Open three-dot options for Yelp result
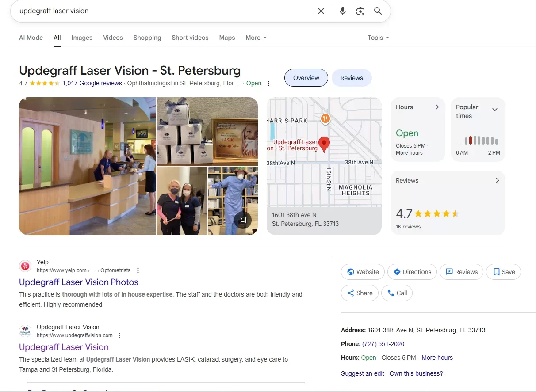This screenshot has height=392, width=536. coord(138,270)
